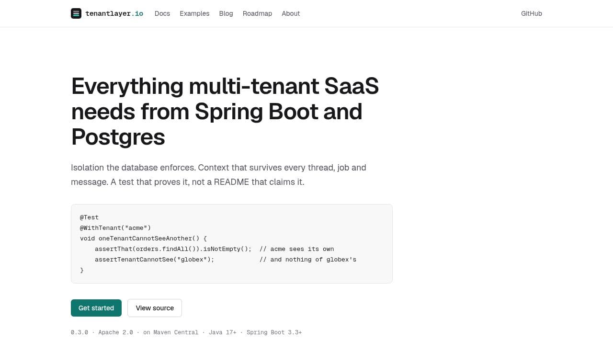
Task: Open the Blog link
Action: point(226,13)
